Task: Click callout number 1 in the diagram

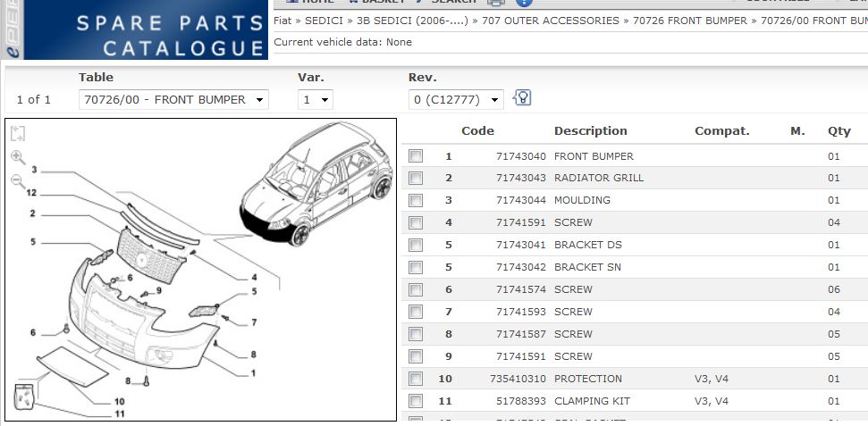Action: [x=253, y=373]
